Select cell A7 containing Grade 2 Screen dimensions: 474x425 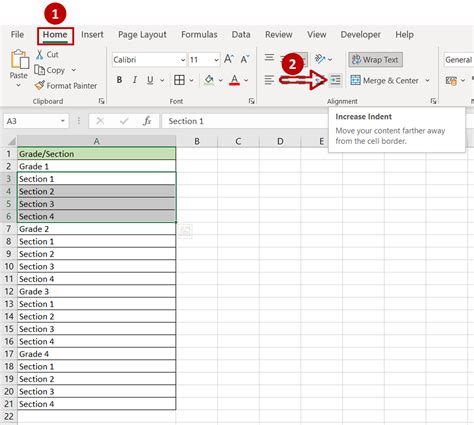coord(96,229)
